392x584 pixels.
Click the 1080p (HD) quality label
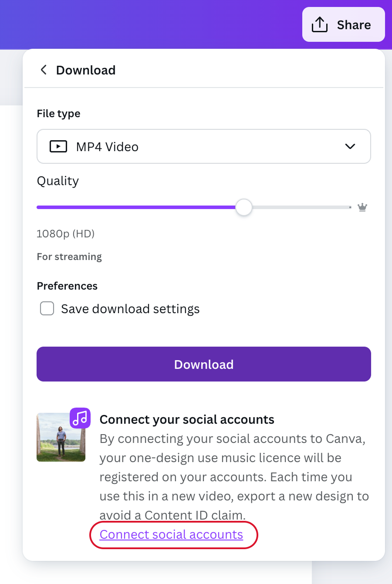click(x=65, y=234)
